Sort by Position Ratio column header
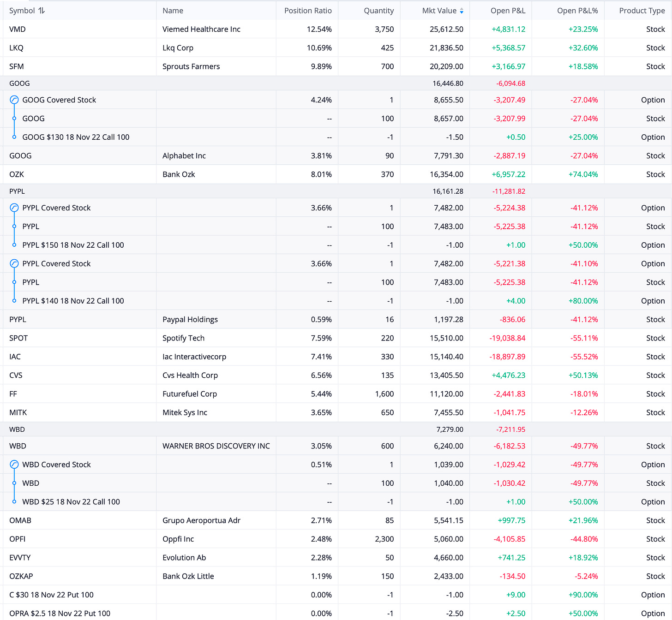This screenshot has height=620, width=672. [x=308, y=11]
